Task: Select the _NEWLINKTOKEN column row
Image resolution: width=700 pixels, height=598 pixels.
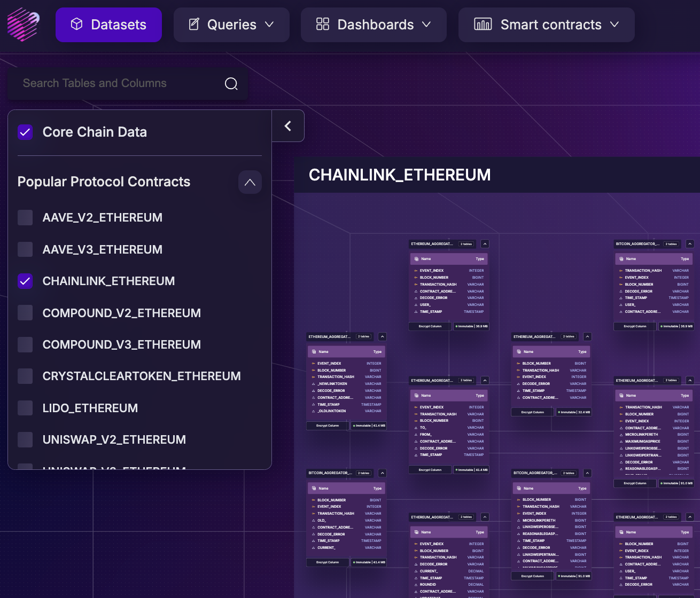Action: pos(346,384)
